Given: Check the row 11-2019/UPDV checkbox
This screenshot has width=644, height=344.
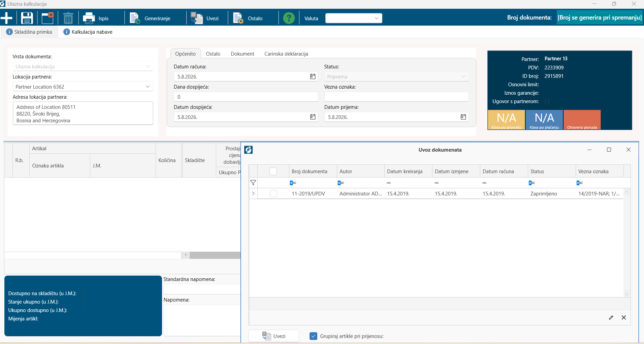Looking at the screenshot, I should [x=273, y=194].
